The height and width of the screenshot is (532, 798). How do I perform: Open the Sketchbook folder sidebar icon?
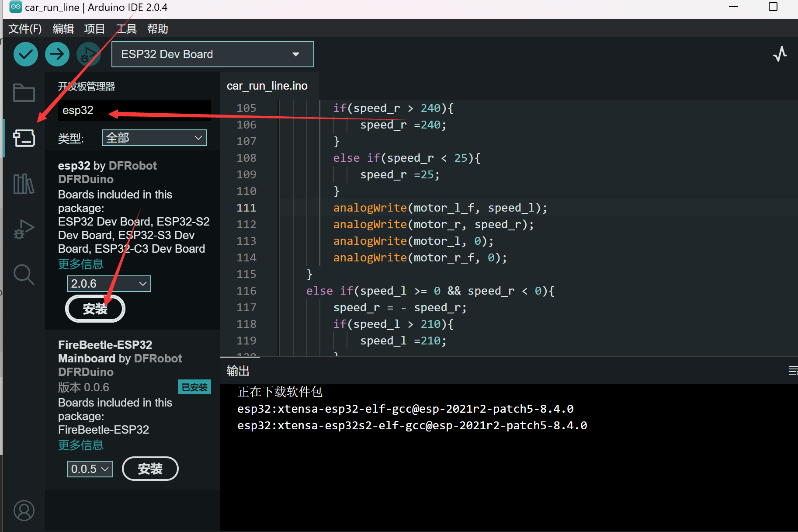[24, 93]
